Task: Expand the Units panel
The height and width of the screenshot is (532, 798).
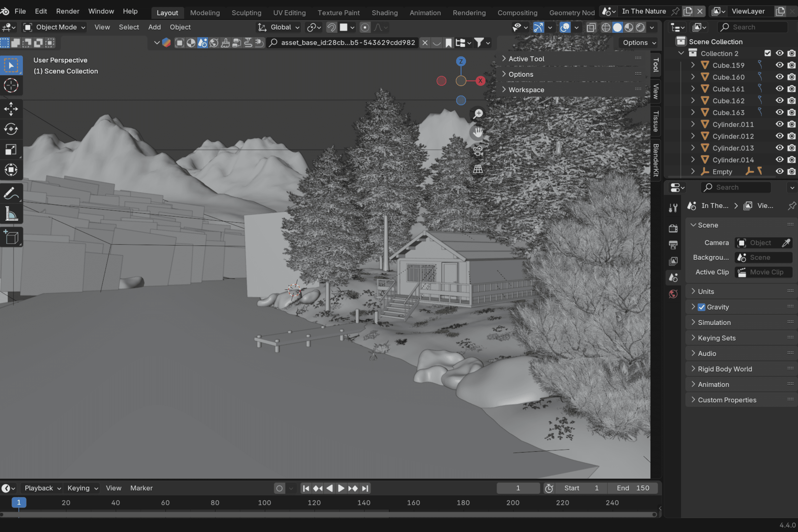Action: 706,292
